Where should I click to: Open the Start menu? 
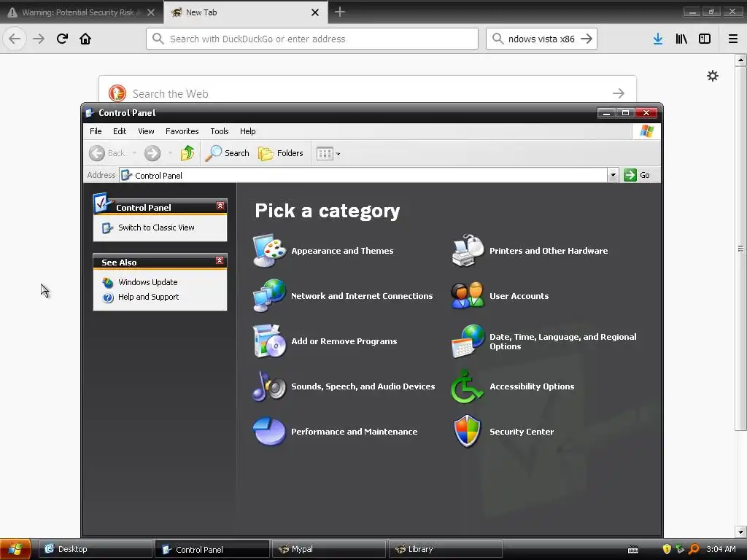point(16,549)
